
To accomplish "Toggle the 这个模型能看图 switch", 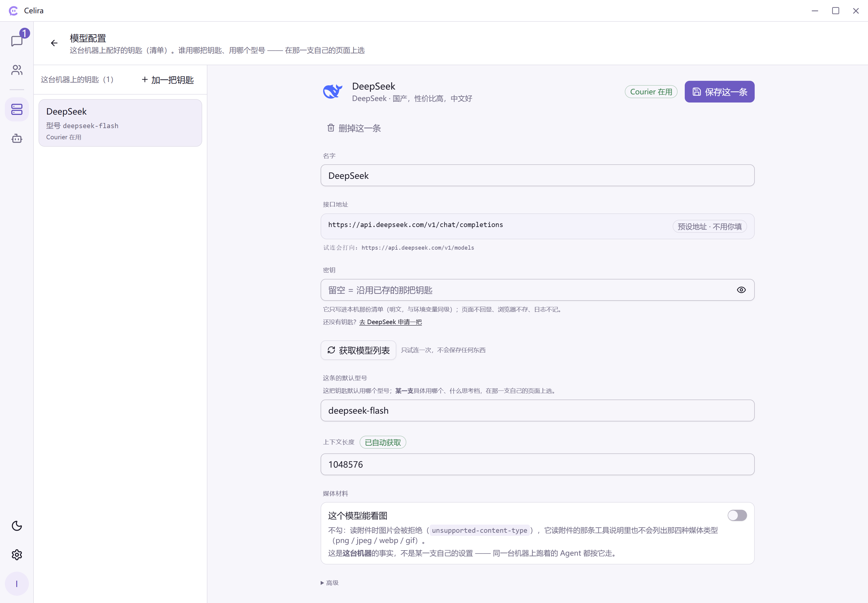I will tap(737, 515).
